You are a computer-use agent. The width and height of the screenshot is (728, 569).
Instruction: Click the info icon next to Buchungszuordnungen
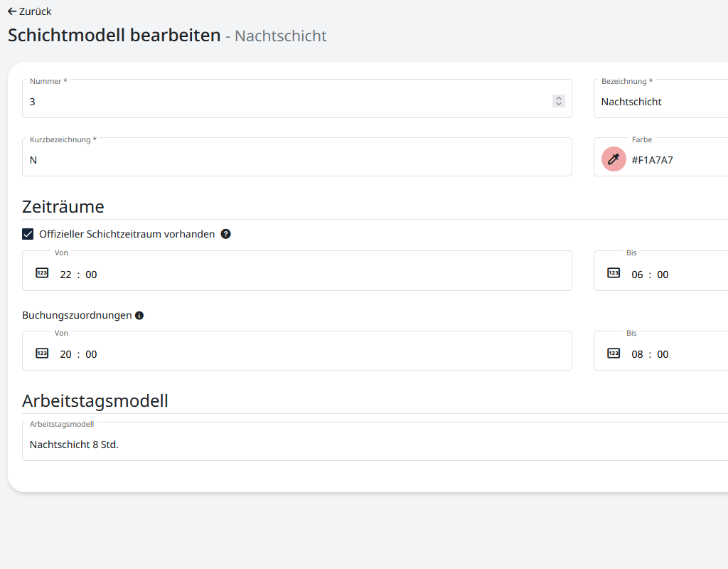click(139, 315)
